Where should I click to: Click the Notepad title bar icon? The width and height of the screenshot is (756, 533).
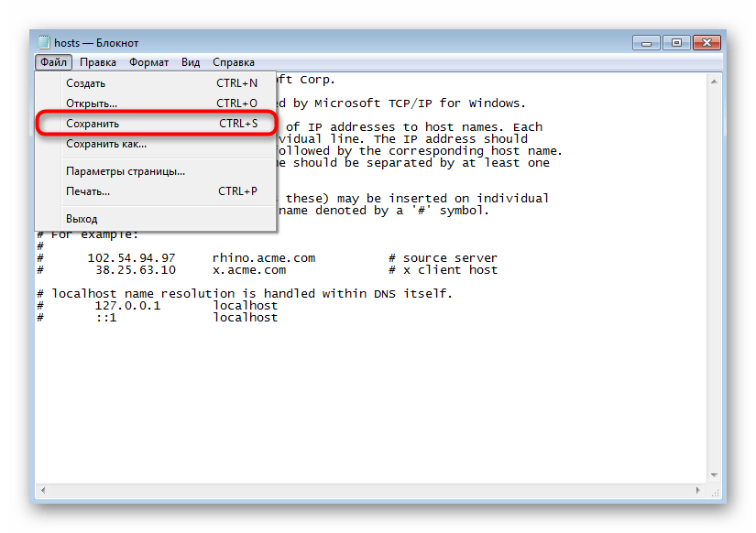44,42
